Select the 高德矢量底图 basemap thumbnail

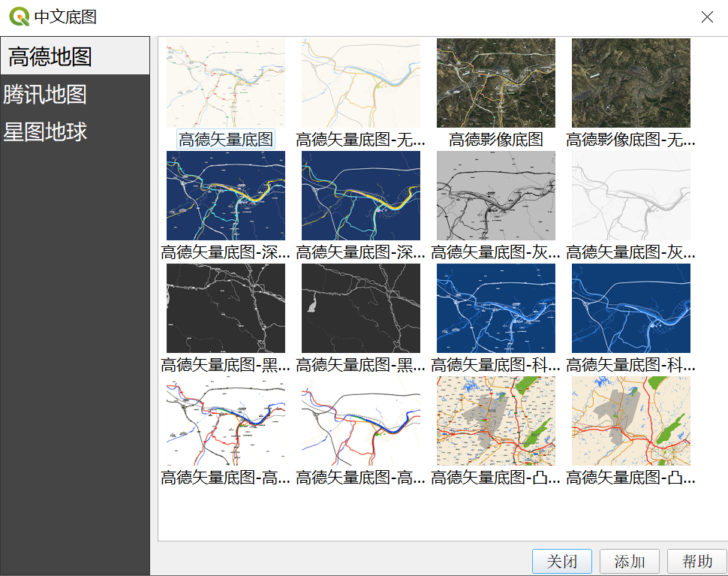tap(226, 83)
